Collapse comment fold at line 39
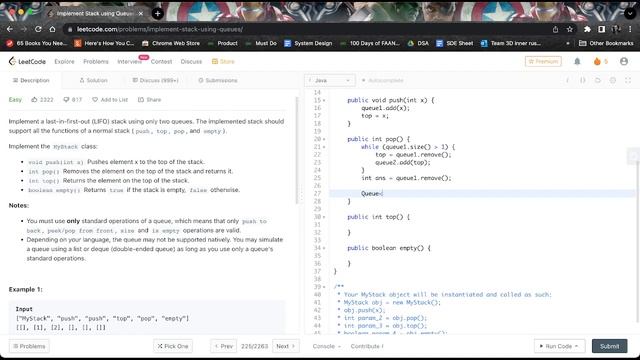Viewport: 640px width, 360px height. [x=324, y=287]
